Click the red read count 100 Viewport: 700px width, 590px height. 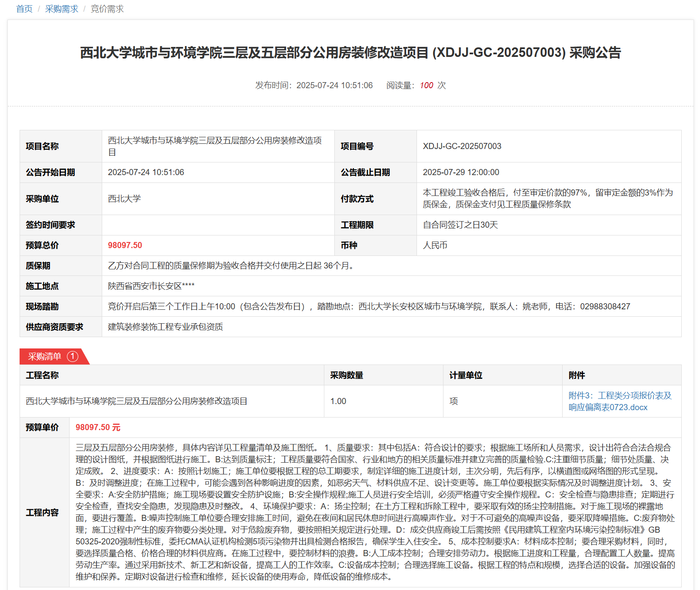point(426,85)
